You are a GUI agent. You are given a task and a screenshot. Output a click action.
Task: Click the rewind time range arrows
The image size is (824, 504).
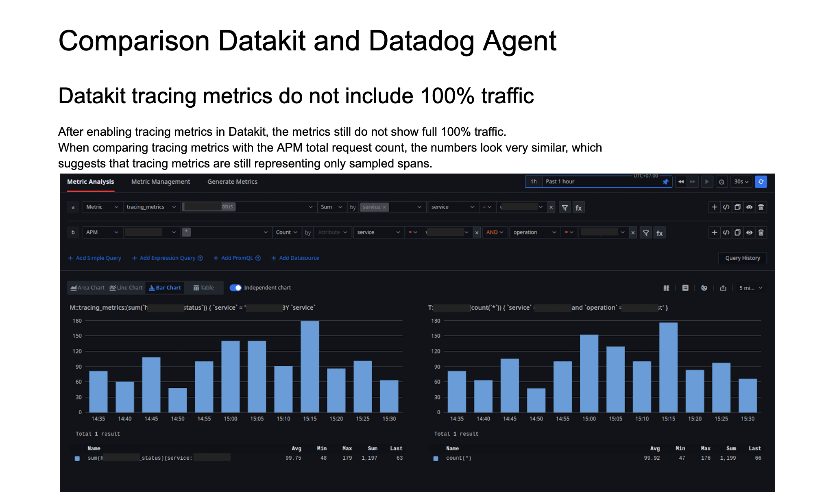click(681, 182)
